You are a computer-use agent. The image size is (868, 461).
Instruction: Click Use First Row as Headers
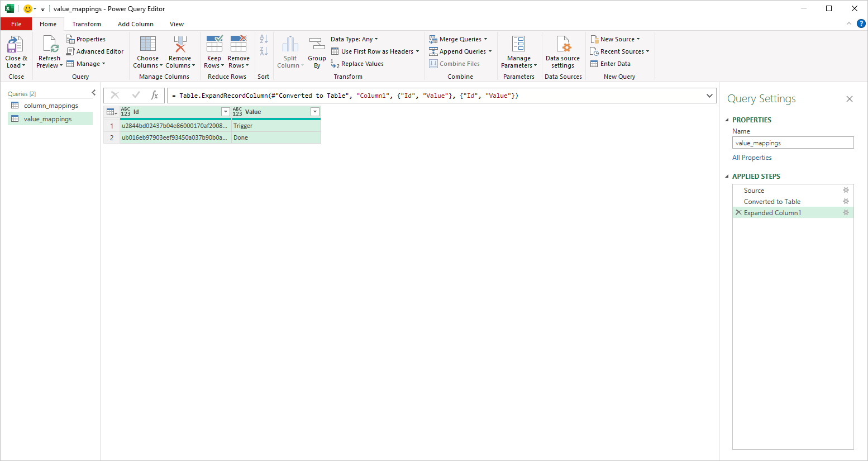372,51
